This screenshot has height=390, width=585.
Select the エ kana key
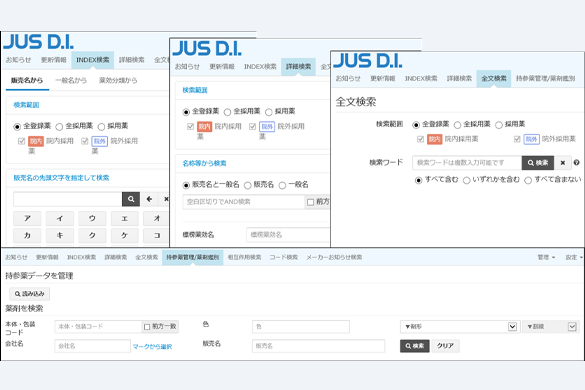[125, 218]
